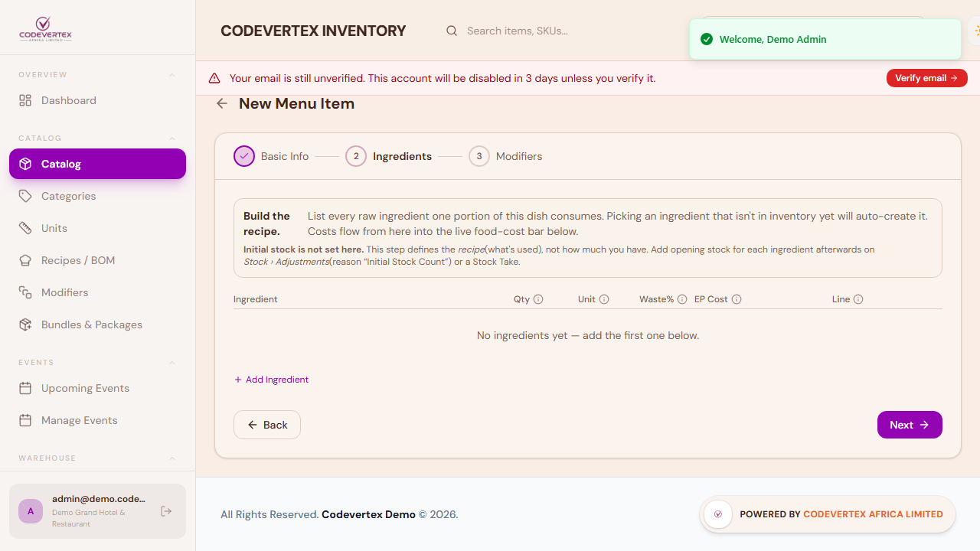Open Recipes / BOM from sidebar

(97, 260)
